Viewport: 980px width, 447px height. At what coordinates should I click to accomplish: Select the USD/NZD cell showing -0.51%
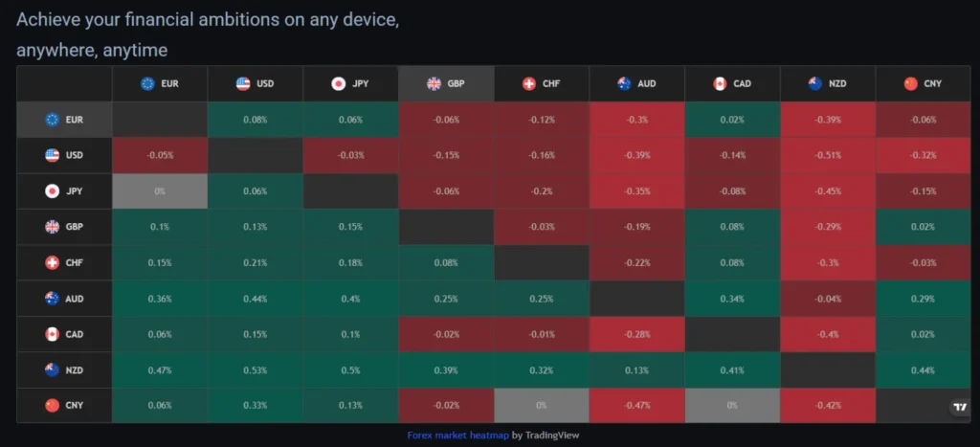[x=828, y=155]
